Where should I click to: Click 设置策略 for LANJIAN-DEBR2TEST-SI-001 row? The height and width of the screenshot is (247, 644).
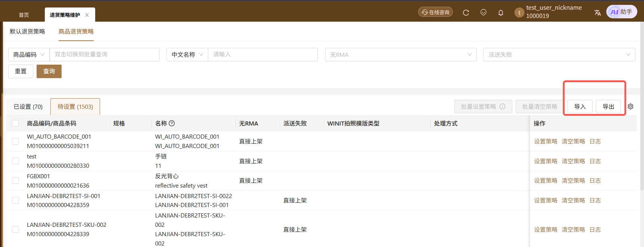(x=546, y=200)
